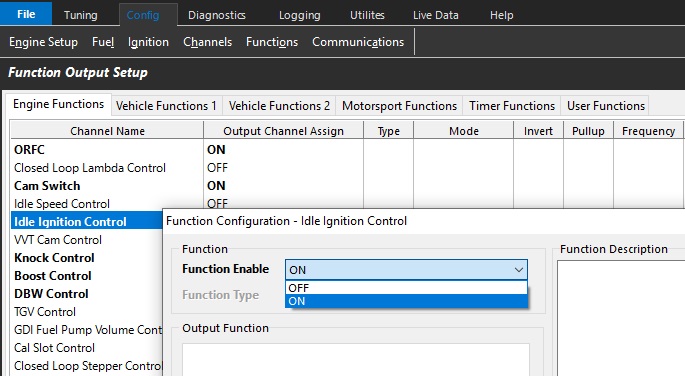Click the Communications toolbar item

pos(358,42)
